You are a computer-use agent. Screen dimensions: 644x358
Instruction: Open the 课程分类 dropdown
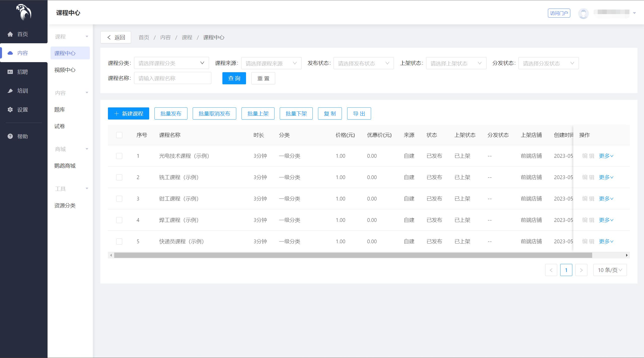pyautogui.click(x=171, y=63)
